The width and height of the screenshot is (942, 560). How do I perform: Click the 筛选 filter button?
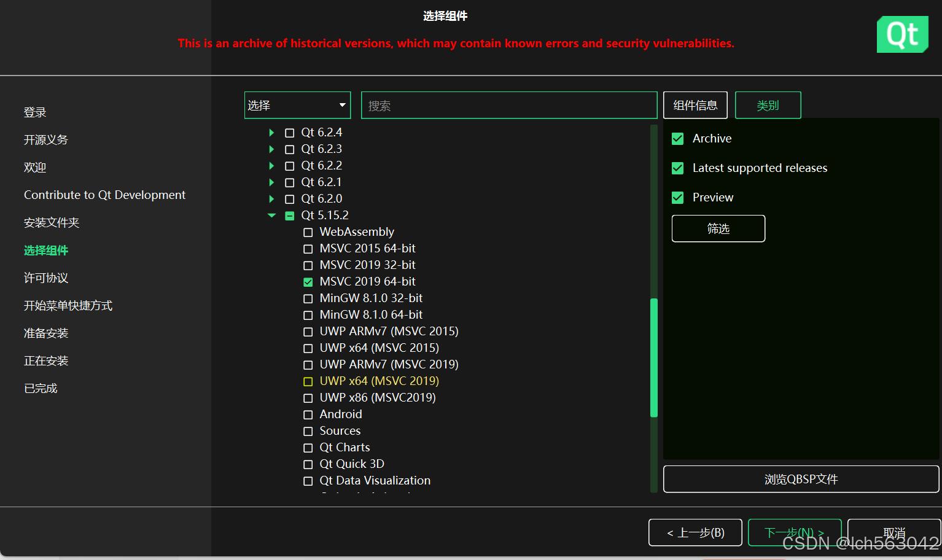(718, 228)
